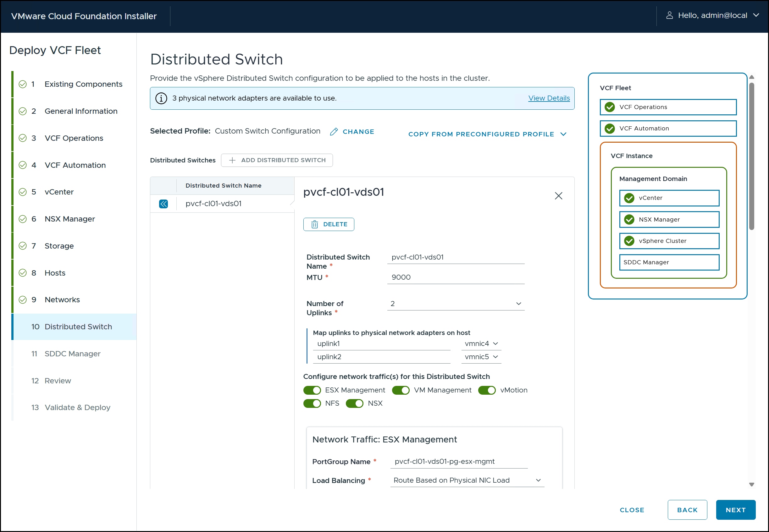The height and width of the screenshot is (532, 769).
Task: Click the DELETE switch button
Action: click(x=329, y=224)
